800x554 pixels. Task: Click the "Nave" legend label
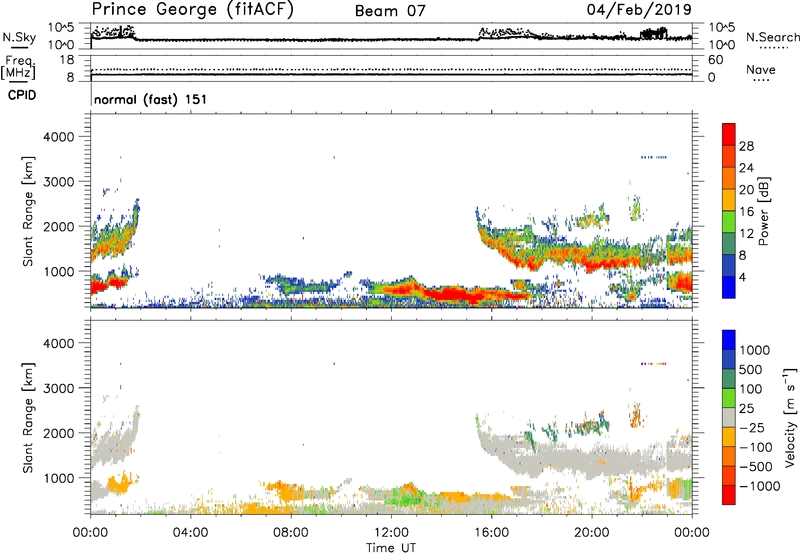point(760,69)
